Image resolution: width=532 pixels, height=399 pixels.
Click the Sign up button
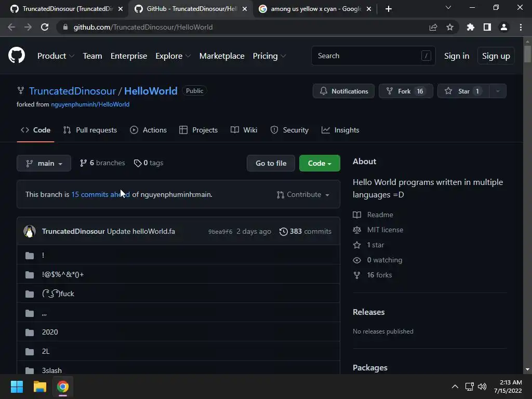click(496, 56)
